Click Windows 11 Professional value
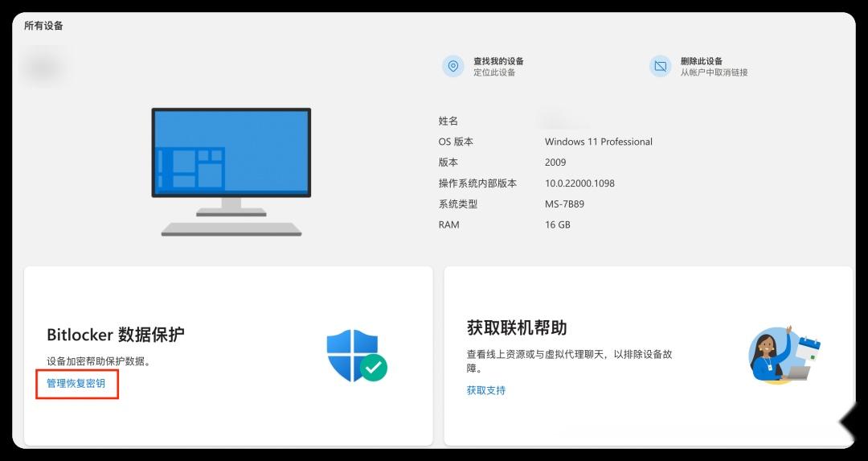868x461 pixels. (599, 142)
